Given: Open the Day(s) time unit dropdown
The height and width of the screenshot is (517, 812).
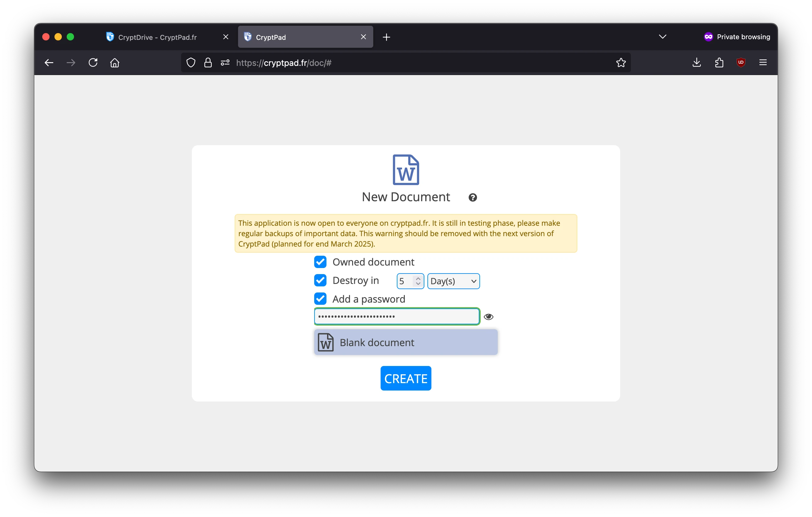Looking at the screenshot, I should click(453, 281).
